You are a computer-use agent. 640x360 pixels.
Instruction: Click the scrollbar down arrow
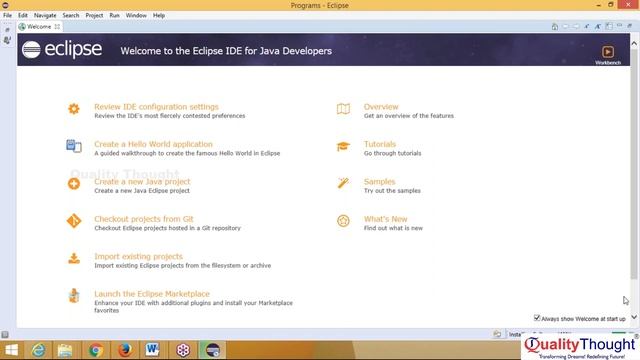pos(634,317)
